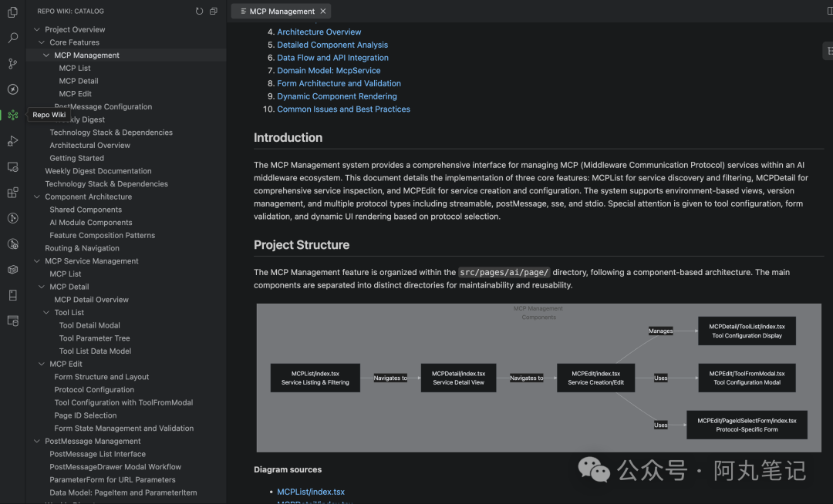This screenshot has height=504, width=833.
Task: Open PostMessage Configuration in catalog
Action: coord(103,106)
